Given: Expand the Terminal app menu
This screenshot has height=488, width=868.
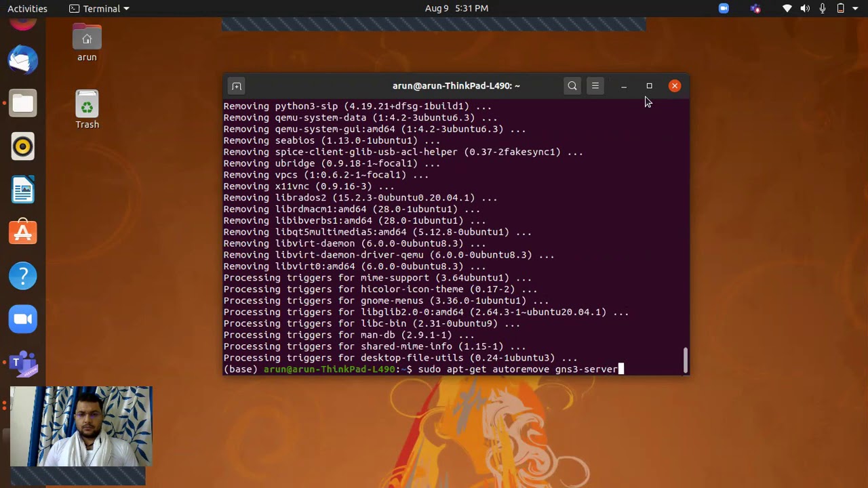Looking at the screenshot, I should pos(100,9).
